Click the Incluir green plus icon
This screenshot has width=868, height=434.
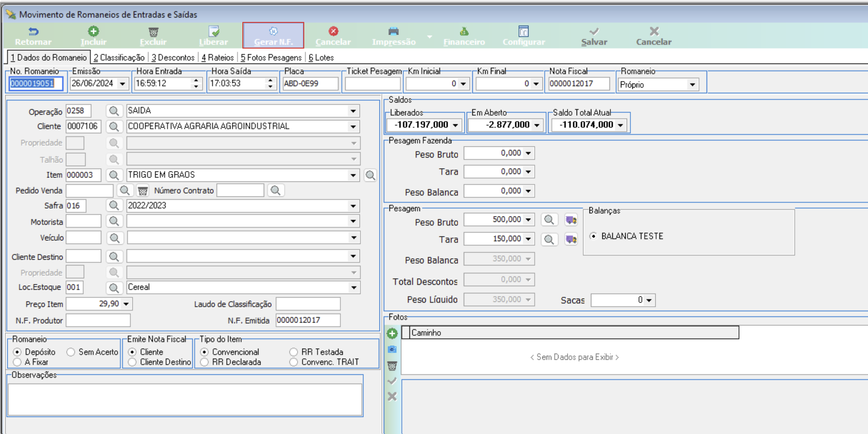click(x=94, y=31)
